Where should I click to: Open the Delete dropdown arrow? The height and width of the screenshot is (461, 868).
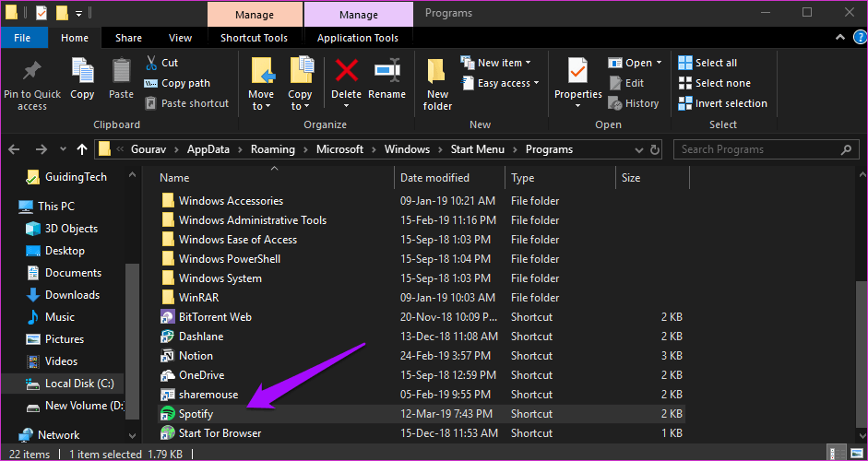[347, 106]
